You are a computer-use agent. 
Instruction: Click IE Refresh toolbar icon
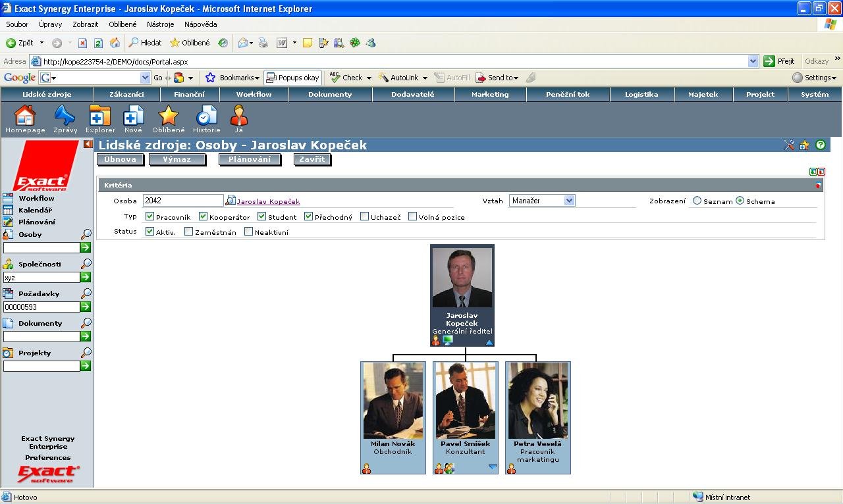[x=98, y=43]
